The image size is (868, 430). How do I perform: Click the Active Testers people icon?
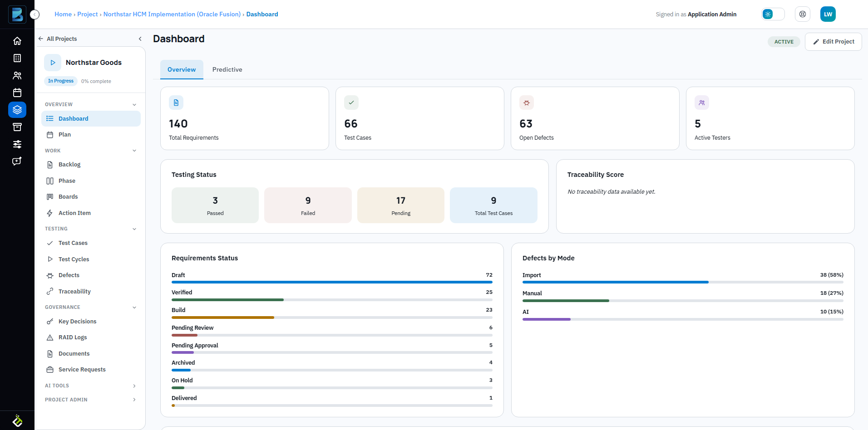point(702,103)
